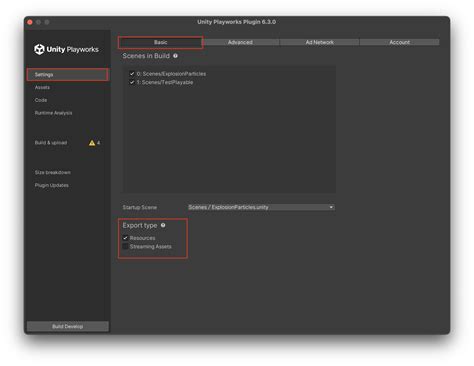
Task: Click the window title Unity Playworks Plugin 6.3.0
Action: click(236, 22)
